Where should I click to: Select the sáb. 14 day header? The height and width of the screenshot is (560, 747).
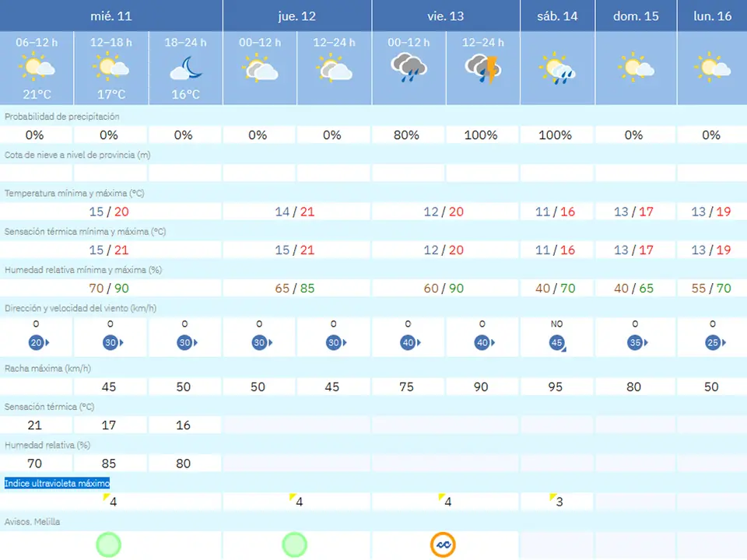tap(557, 16)
